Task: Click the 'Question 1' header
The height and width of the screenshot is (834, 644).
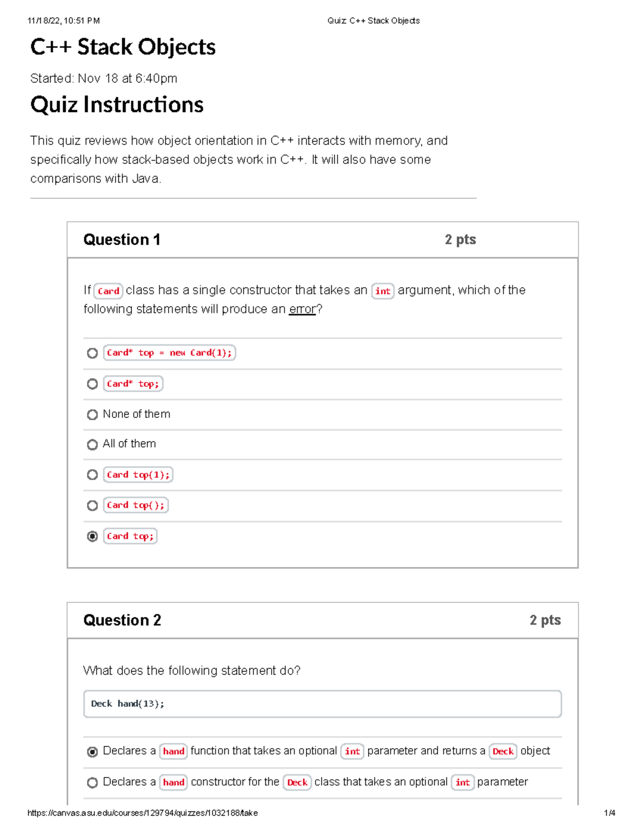Action: click(122, 240)
